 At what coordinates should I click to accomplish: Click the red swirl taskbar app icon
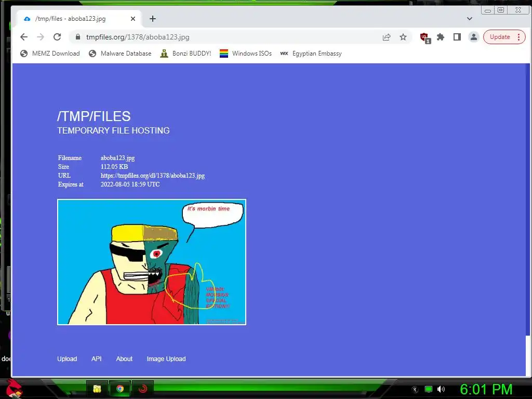click(x=143, y=389)
